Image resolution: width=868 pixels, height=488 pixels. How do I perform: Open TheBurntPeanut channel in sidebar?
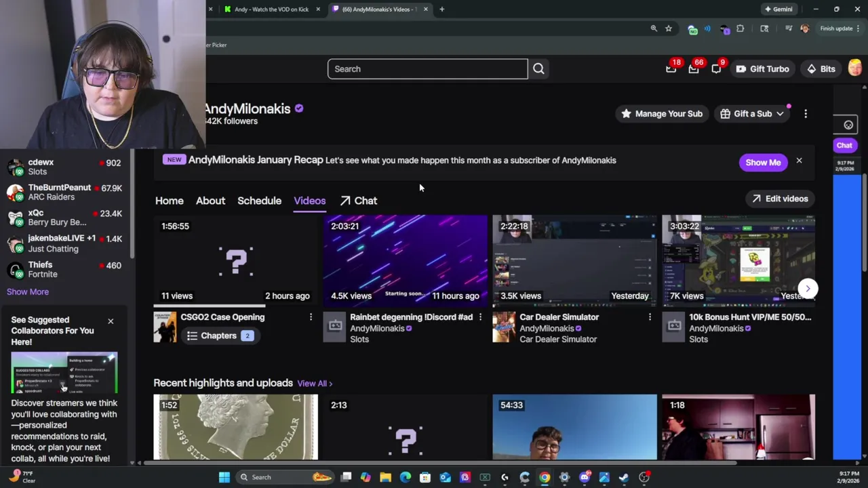click(64, 192)
